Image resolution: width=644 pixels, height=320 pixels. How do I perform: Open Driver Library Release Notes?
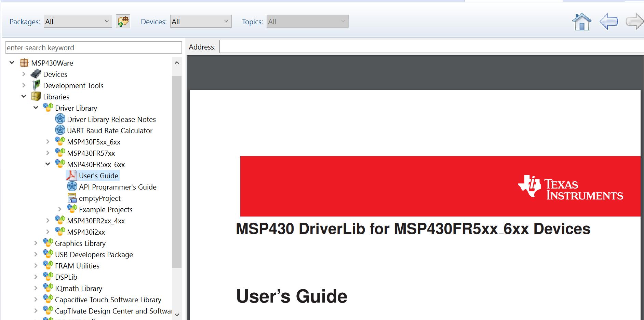pos(111,119)
